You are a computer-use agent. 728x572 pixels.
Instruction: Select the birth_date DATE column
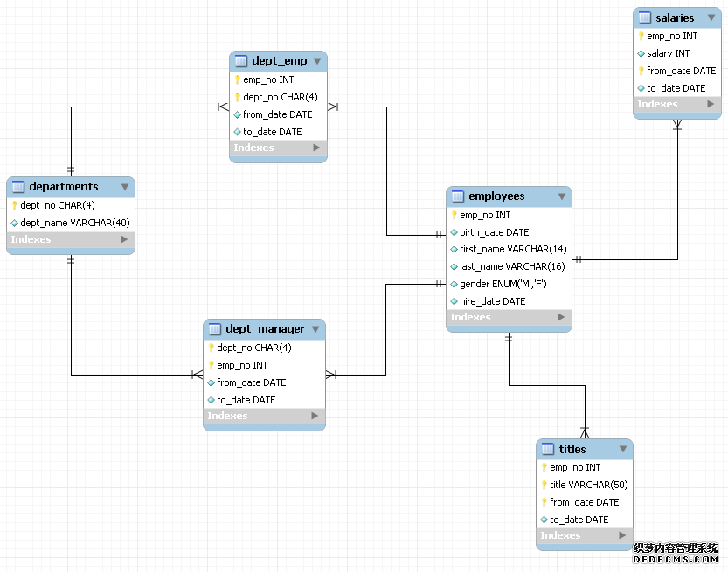pyautogui.click(x=494, y=232)
